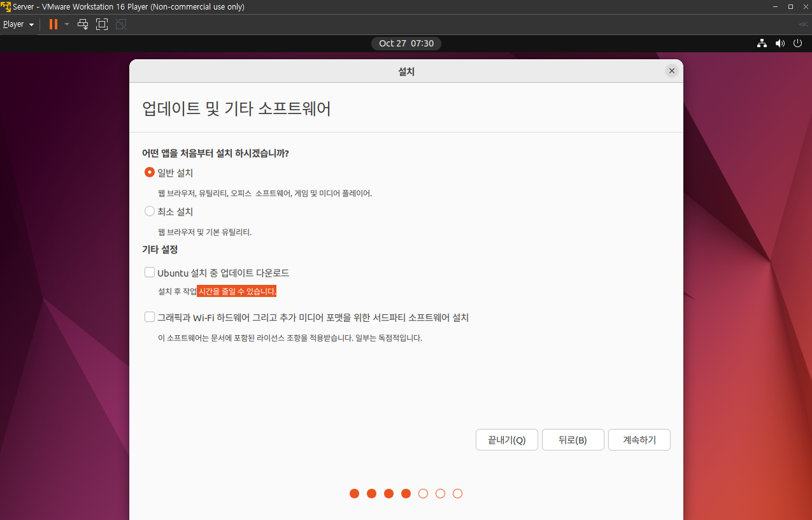Select the 일반 설치 radio button
812x520 pixels.
point(150,172)
